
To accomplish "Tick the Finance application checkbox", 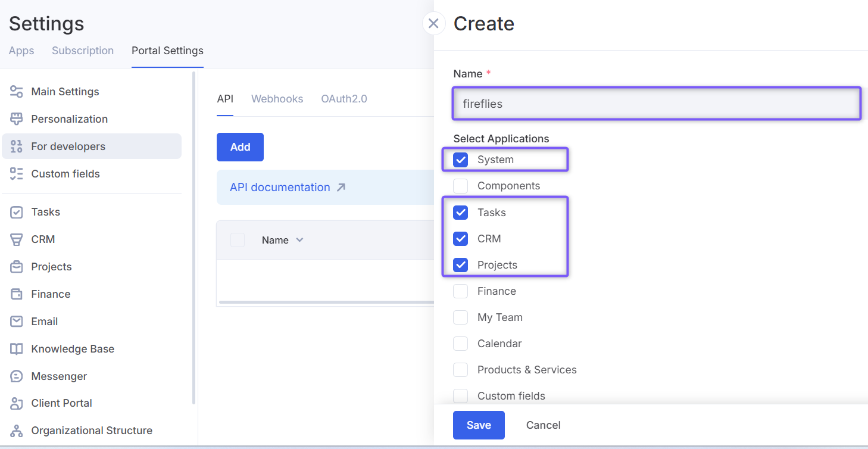I will tap(461, 291).
